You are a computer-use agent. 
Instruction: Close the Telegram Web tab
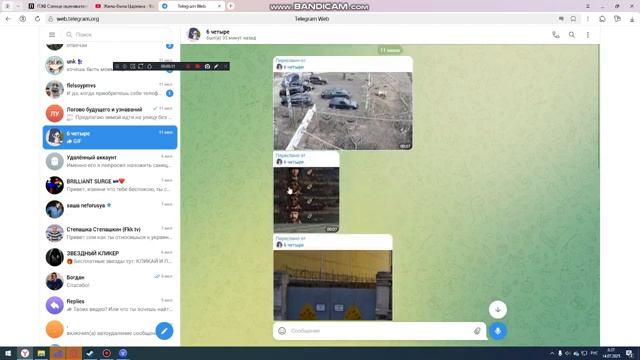219,6
